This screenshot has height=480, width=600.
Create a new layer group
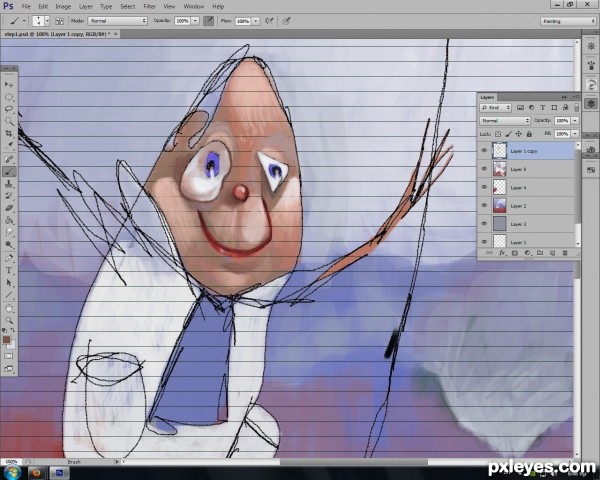(540, 253)
